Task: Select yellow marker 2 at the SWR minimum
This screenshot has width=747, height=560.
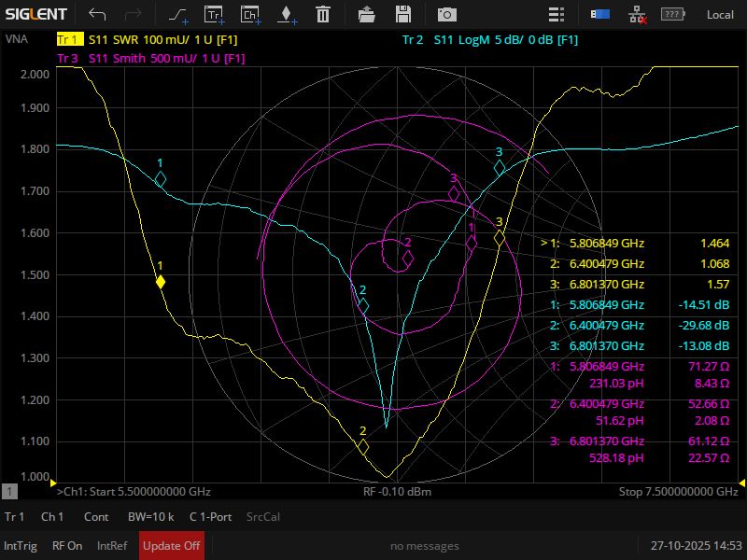Action: (362, 447)
